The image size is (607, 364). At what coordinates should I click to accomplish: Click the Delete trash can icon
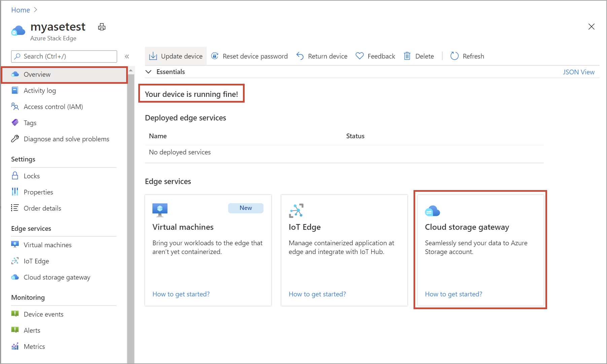[x=407, y=56]
